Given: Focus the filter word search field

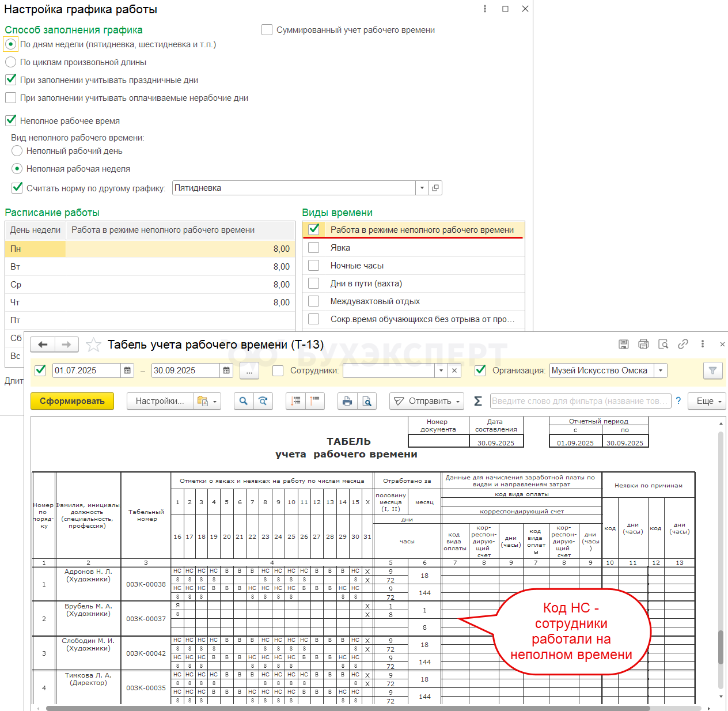Looking at the screenshot, I should pos(581,401).
